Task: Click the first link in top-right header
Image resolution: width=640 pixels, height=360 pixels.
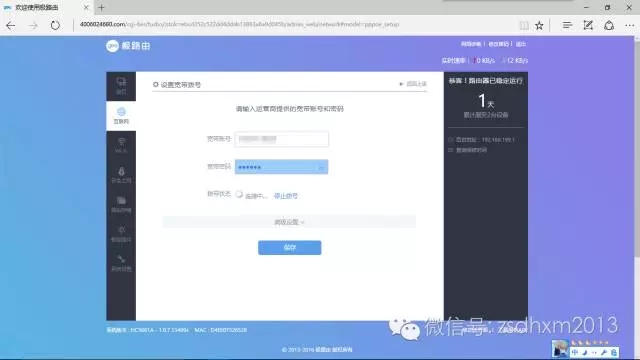Action: click(471, 44)
